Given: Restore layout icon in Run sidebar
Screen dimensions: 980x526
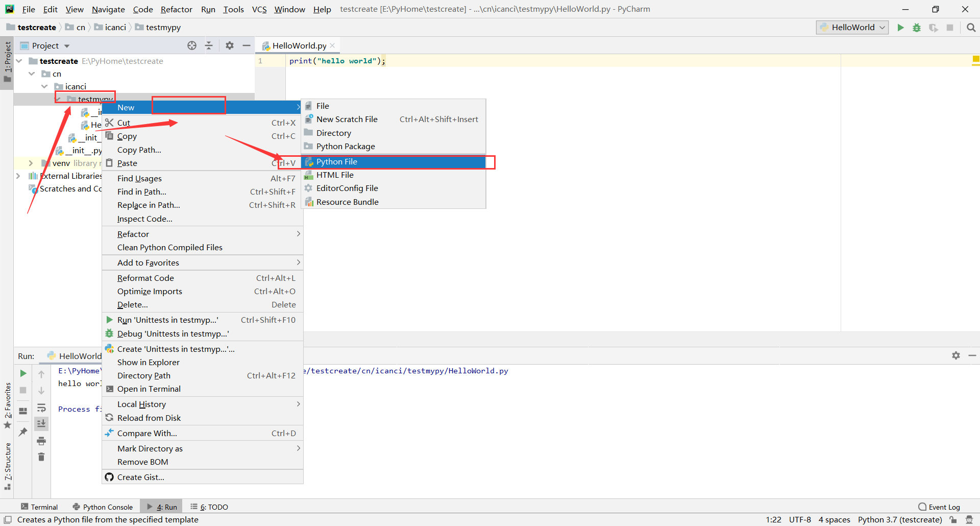Looking at the screenshot, I should pyautogui.click(x=23, y=411).
